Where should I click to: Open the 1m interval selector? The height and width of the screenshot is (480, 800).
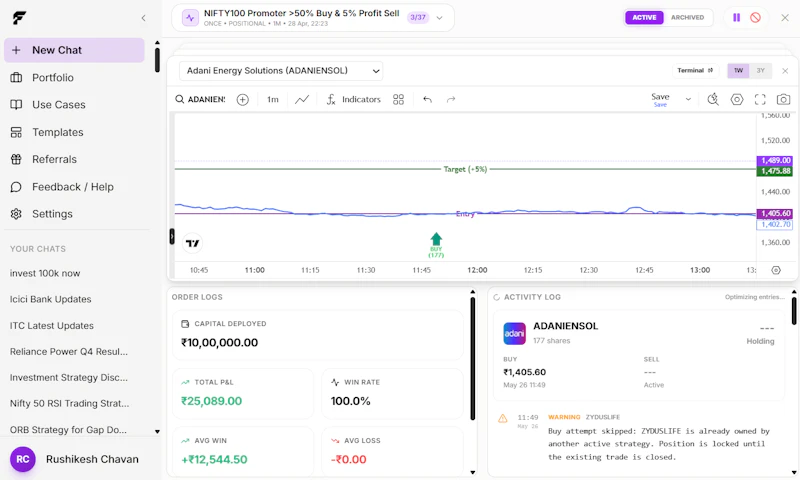(x=273, y=99)
